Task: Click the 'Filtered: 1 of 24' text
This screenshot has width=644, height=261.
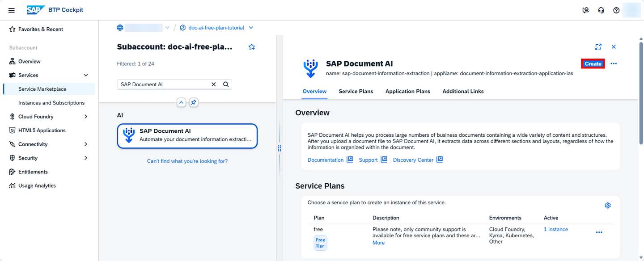Action: tap(136, 64)
